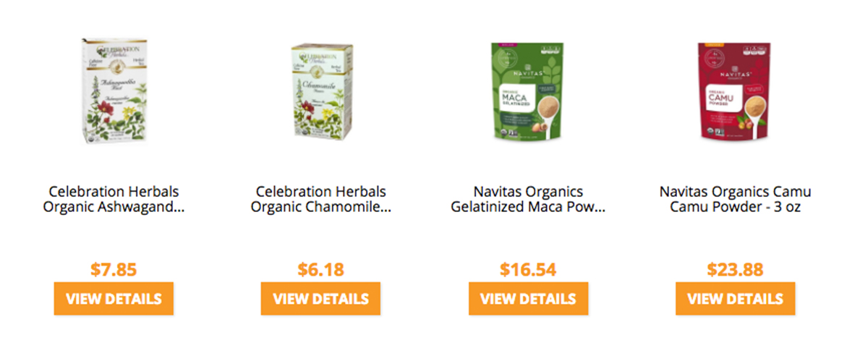Click the Navitas Organics Gelatinized Maca title
868x343 pixels.
tap(528, 200)
